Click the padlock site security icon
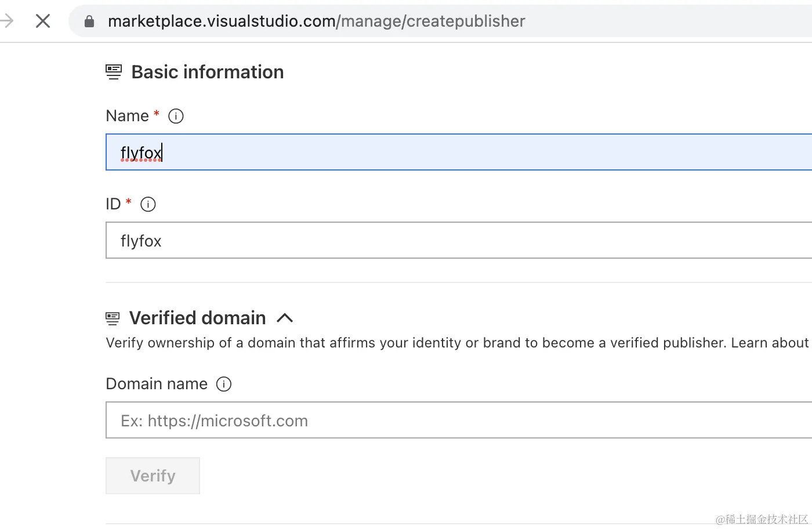This screenshot has height=529, width=812. tap(89, 21)
